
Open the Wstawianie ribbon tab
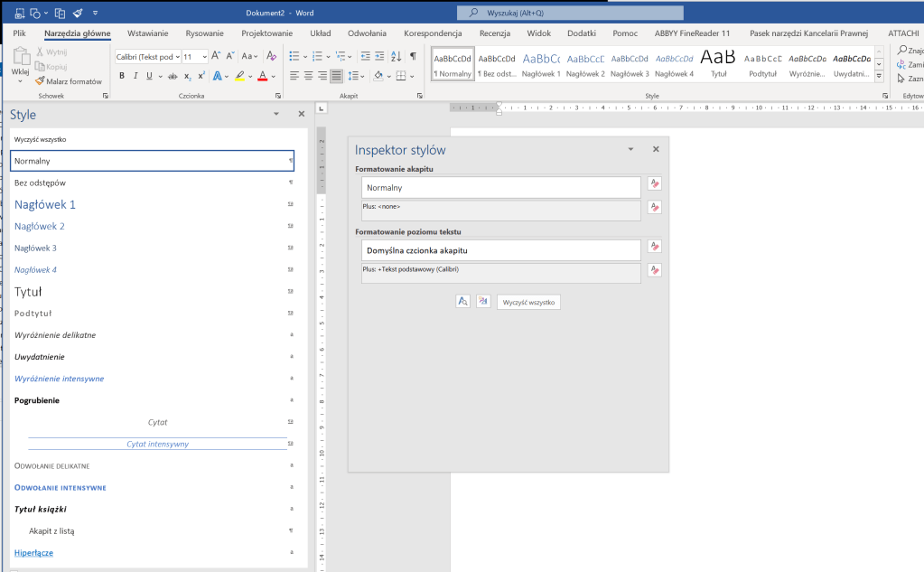tap(147, 33)
